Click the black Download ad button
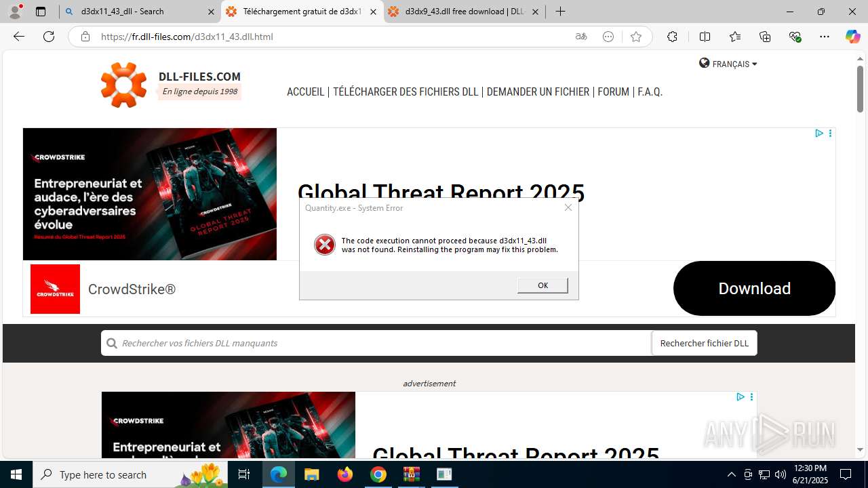 click(754, 288)
